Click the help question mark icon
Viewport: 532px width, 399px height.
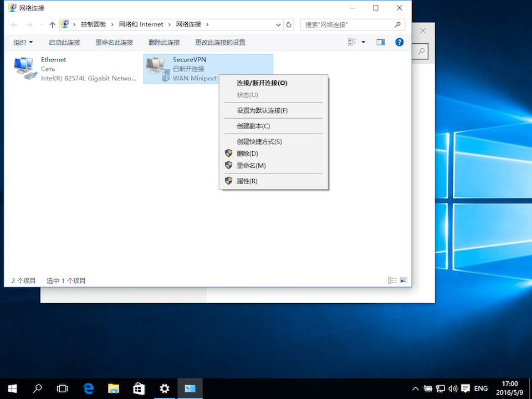pos(399,42)
